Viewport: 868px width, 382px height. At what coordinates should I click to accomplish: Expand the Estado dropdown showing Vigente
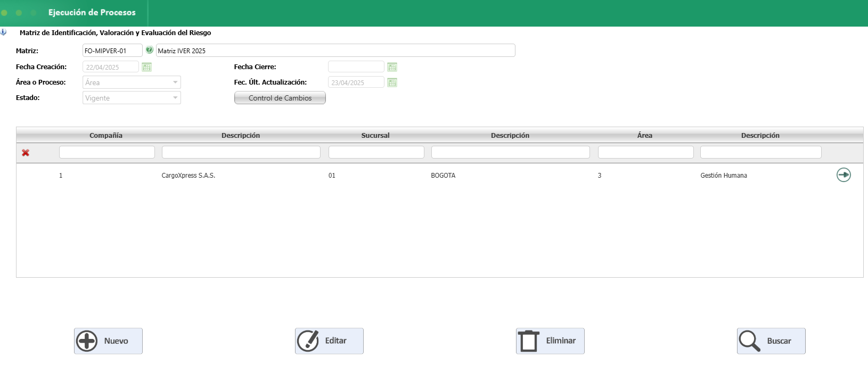click(175, 98)
